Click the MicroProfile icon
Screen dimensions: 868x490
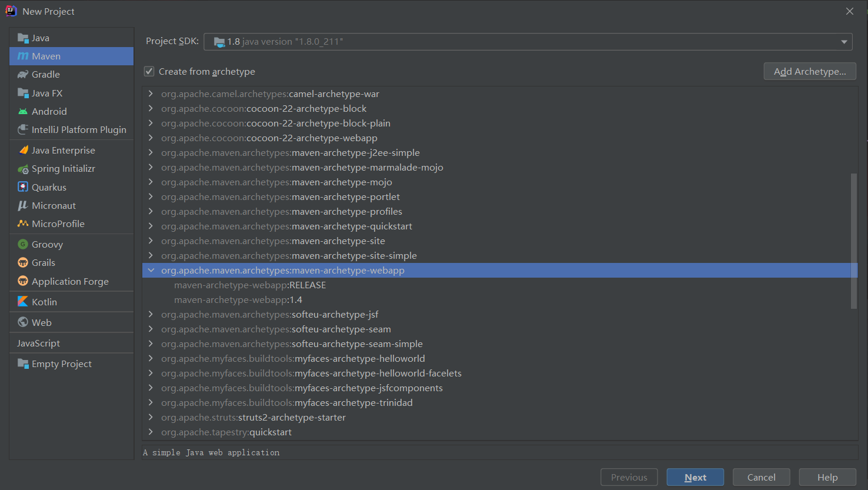pos(23,224)
